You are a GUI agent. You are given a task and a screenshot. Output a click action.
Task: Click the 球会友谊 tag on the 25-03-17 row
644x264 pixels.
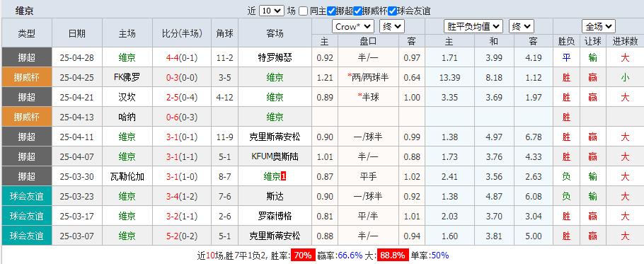coord(27,216)
